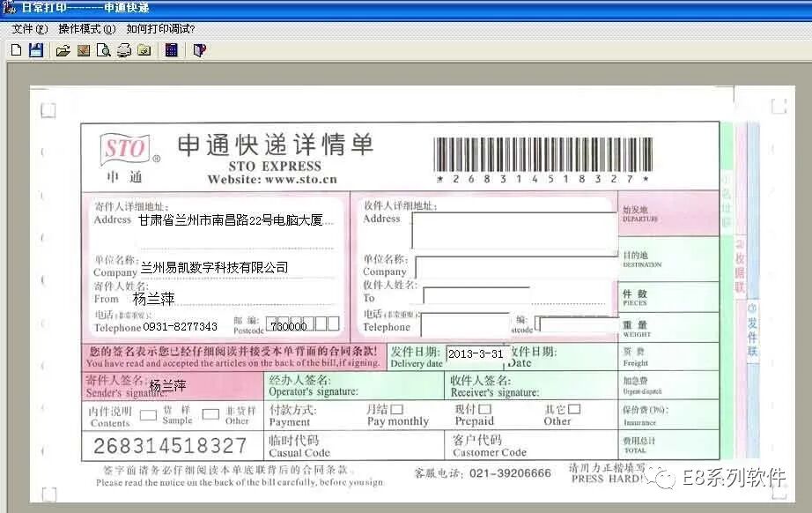Screen dimensions: 812x513
Task: Click the application icon in title bar
Action: coord(8,7)
